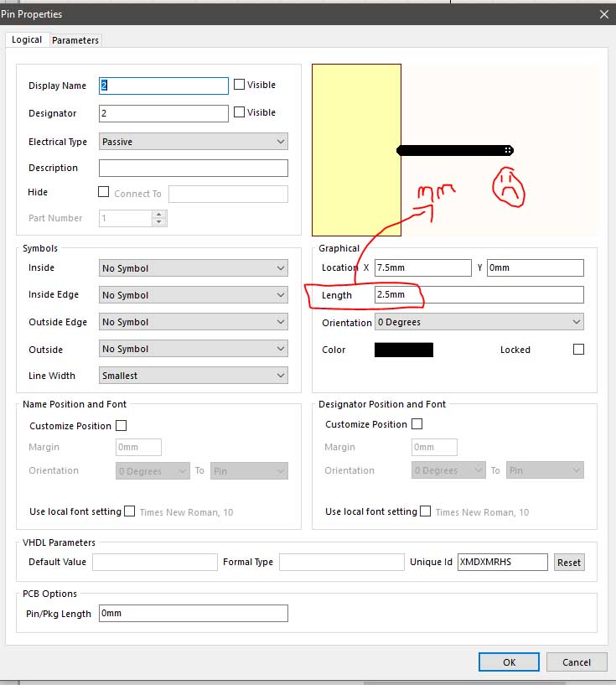Expand the Outside Edge symbol dropdown

click(194, 322)
